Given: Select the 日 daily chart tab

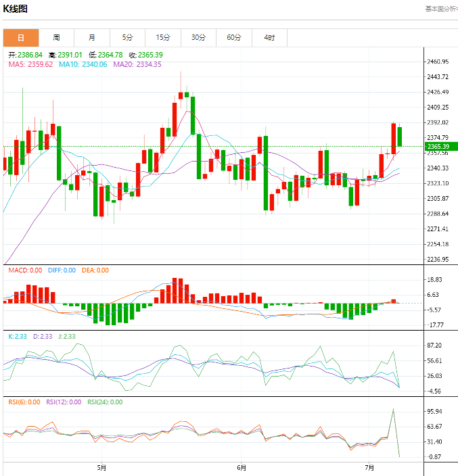Looking at the screenshot, I should pos(21,38).
